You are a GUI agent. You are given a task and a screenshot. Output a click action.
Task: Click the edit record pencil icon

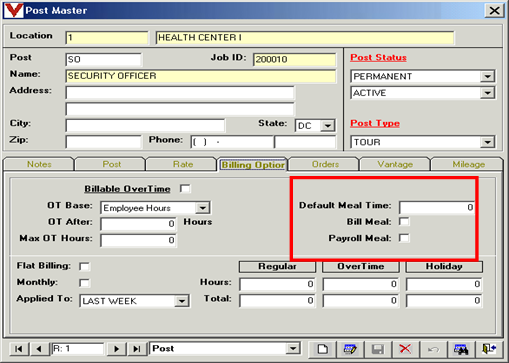[350, 349]
